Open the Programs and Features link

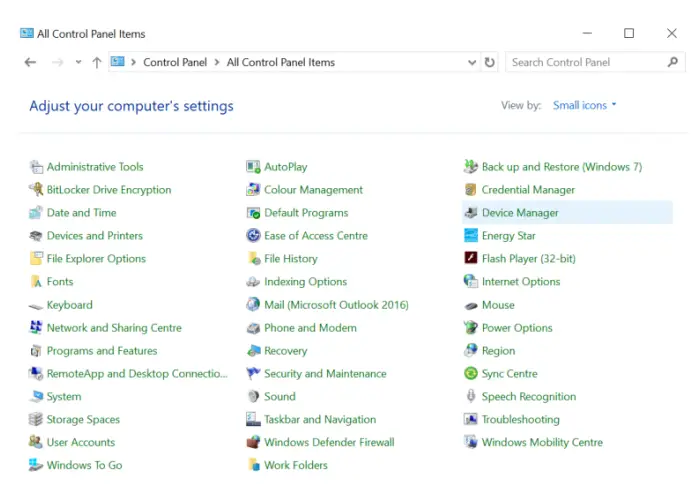click(x=101, y=351)
